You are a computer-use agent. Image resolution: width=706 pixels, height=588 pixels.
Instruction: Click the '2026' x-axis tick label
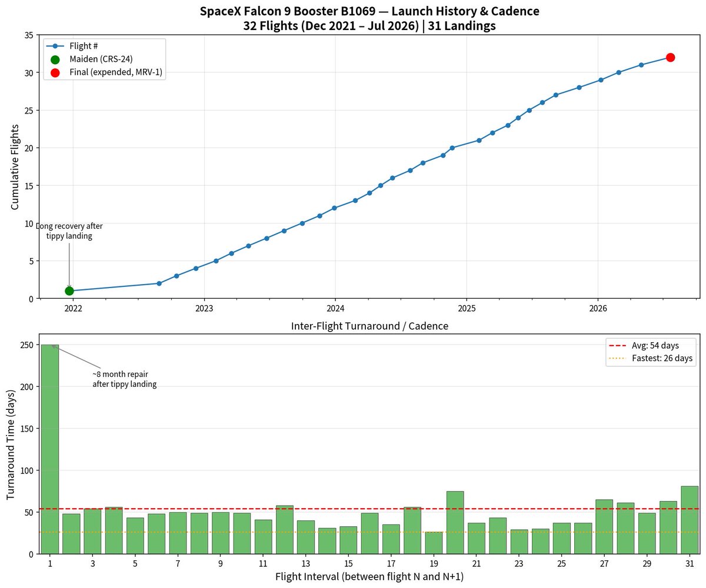[598, 309]
